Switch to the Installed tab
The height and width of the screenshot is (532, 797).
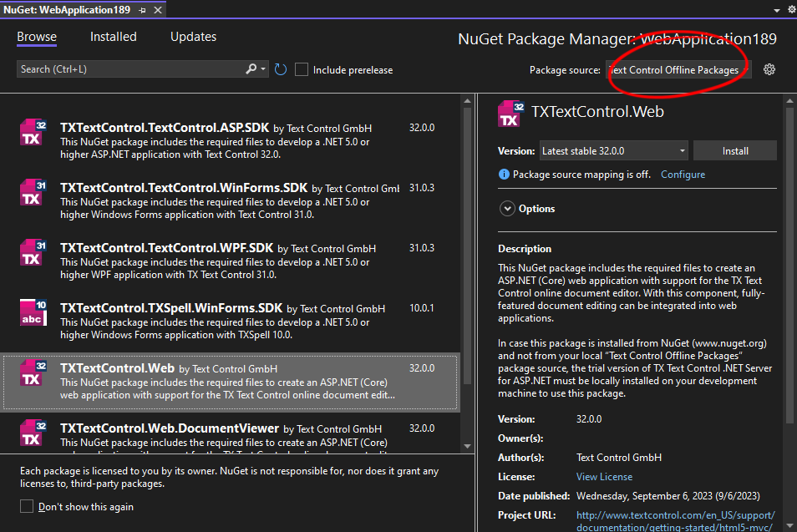[x=113, y=37]
